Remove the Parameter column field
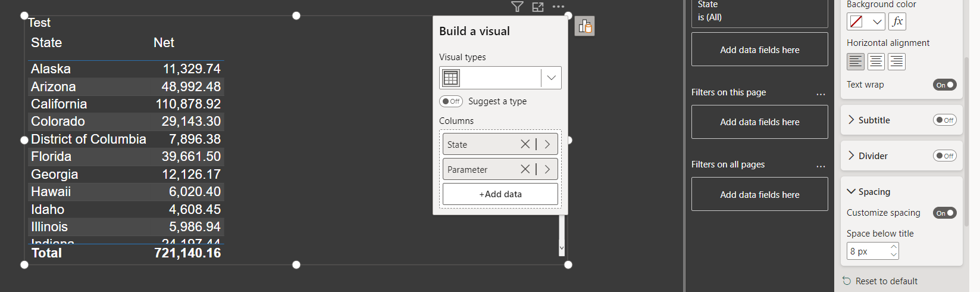 [525, 169]
